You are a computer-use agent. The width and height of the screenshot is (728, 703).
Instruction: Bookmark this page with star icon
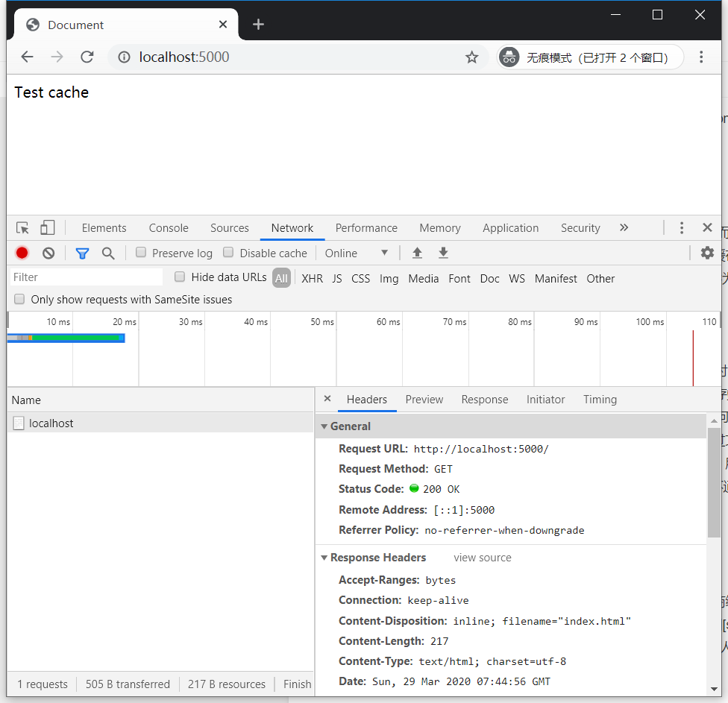pos(471,57)
